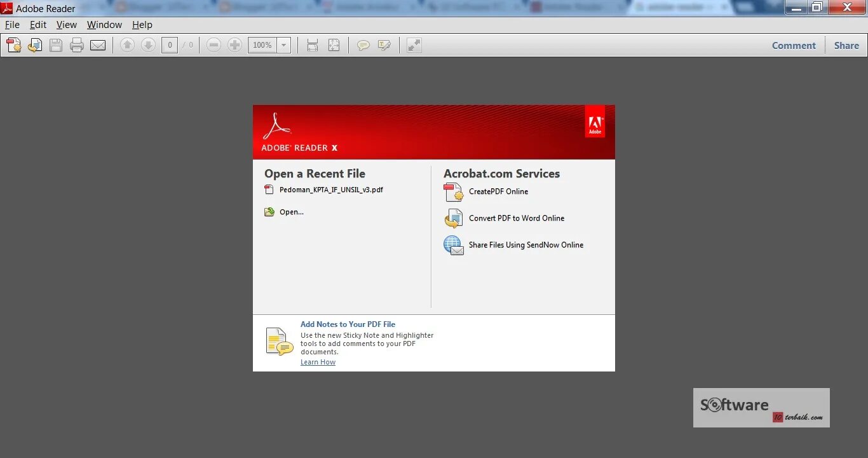Open the Edit menu
The height and width of the screenshot is (458, 868).
pyautogui.click(x=38, y=25)
